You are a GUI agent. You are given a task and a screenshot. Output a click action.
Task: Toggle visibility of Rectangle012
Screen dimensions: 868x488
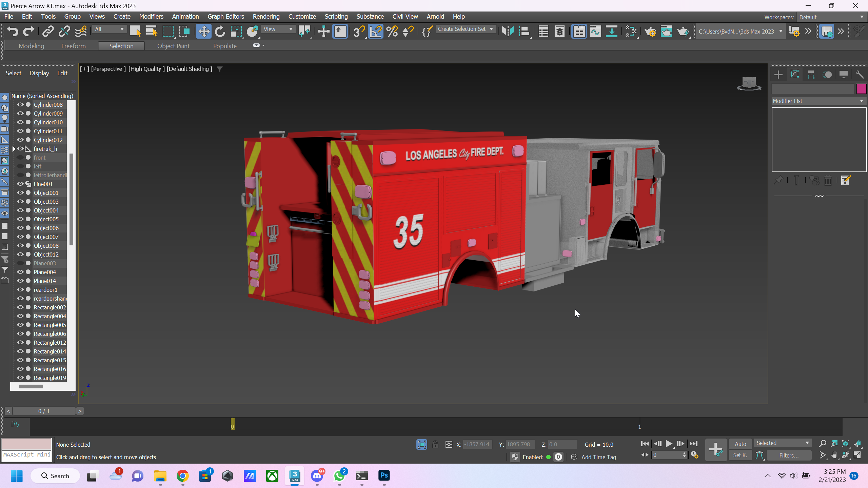point(20,343)
